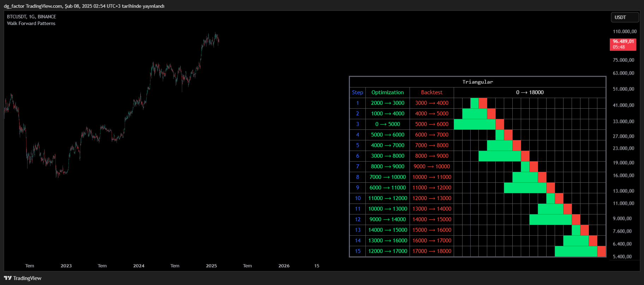Click the Triangular table title

[x=478, y=82]
